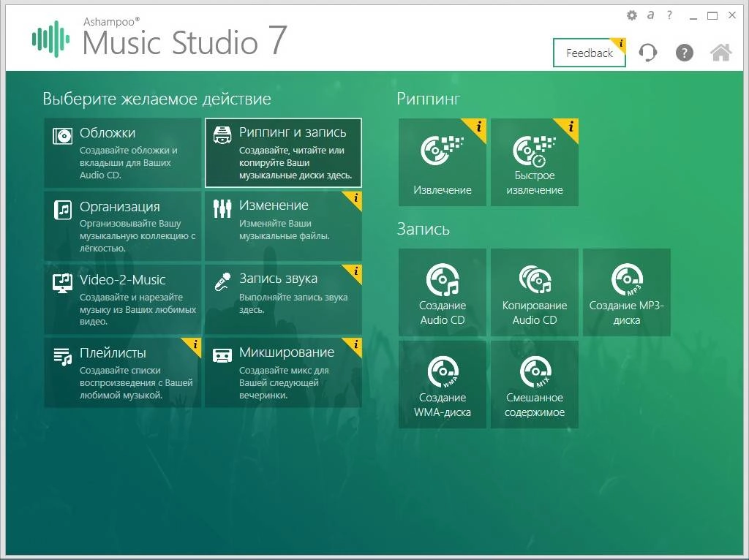The image size is (749, 560).
Task: Click the microphone icon for Запись звука
Action: (222, 282)
